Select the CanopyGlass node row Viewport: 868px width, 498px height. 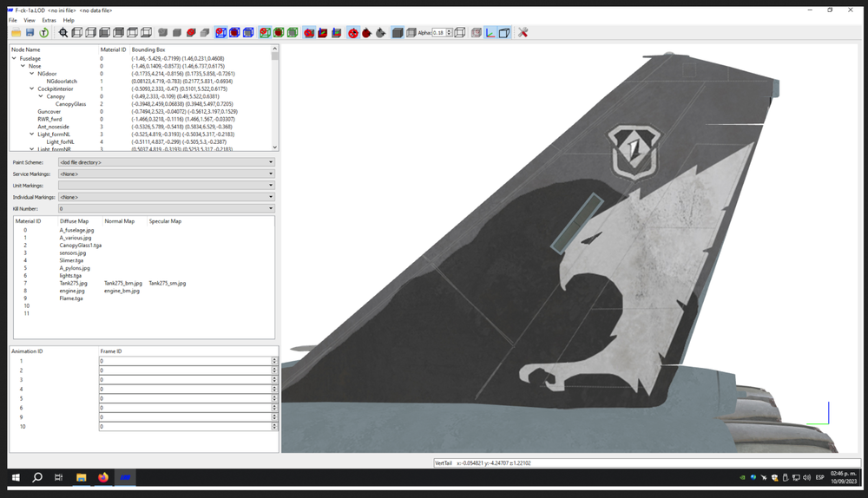(141, 104)
